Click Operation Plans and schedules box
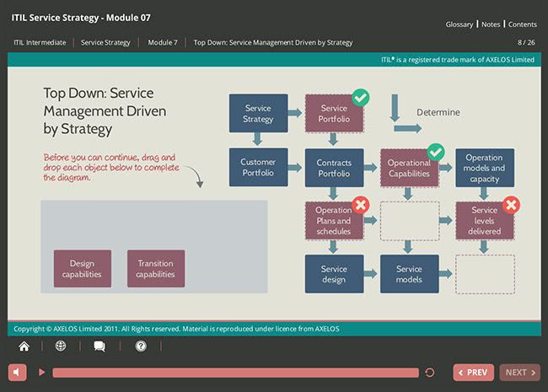 334,221
